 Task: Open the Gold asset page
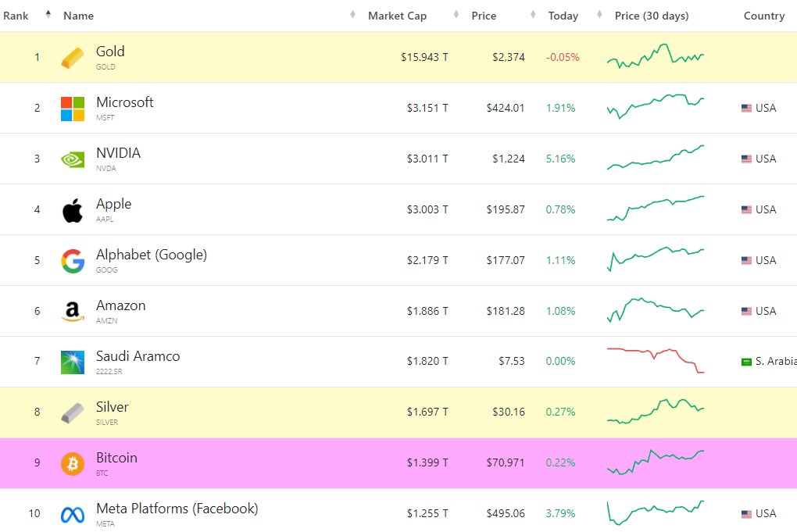110,52
